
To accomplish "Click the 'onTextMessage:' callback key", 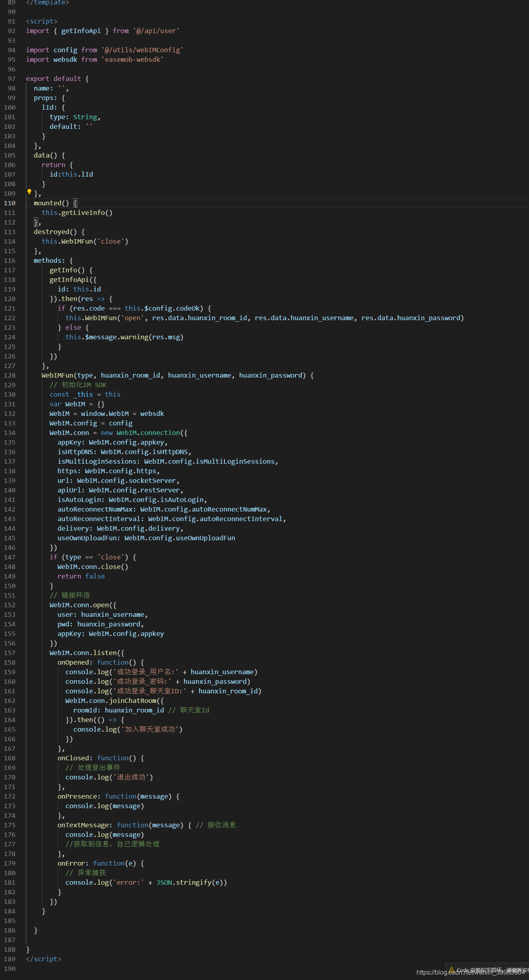I will tap(85, 825).
